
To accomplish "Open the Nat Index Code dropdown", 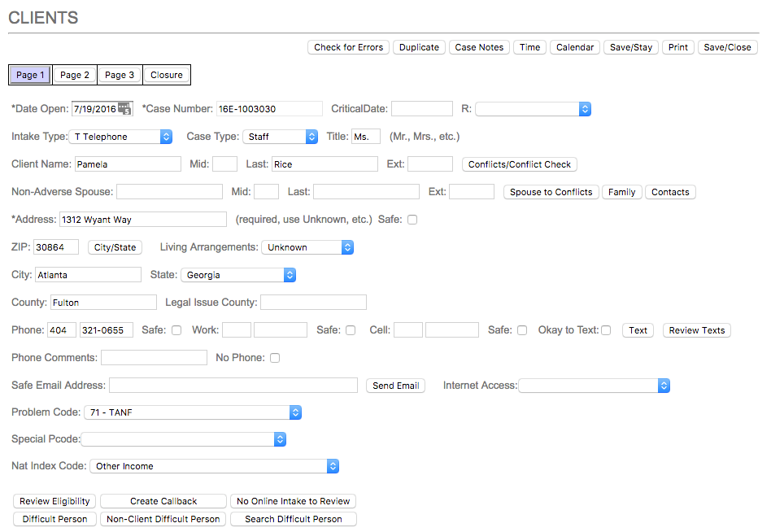I will coord(214,466).
